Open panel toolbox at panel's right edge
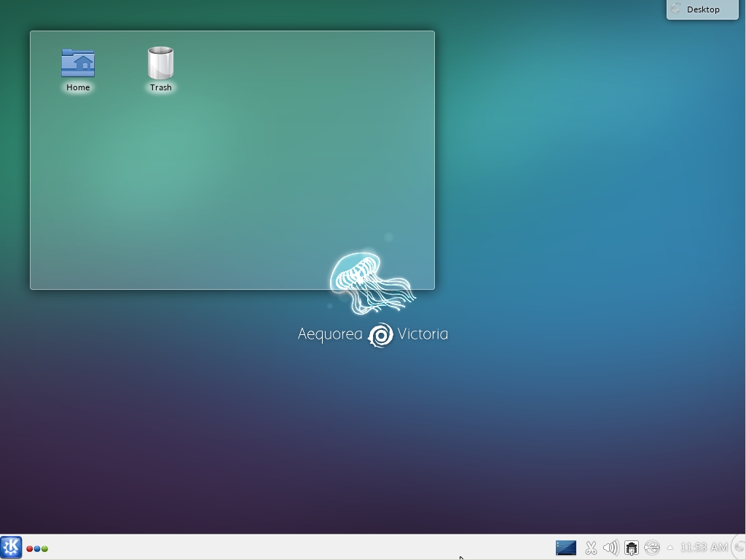 click(x=740, y=548)
